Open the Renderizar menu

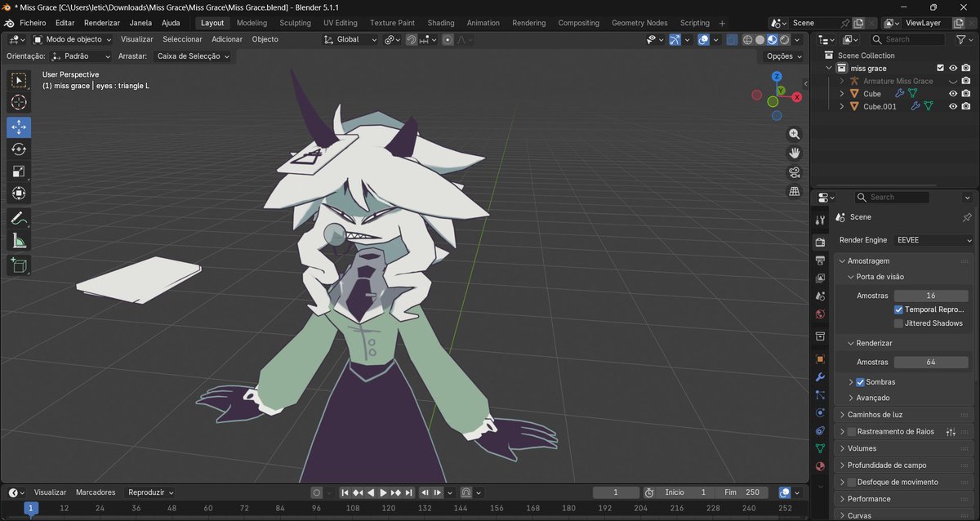(x=102, y=23)
